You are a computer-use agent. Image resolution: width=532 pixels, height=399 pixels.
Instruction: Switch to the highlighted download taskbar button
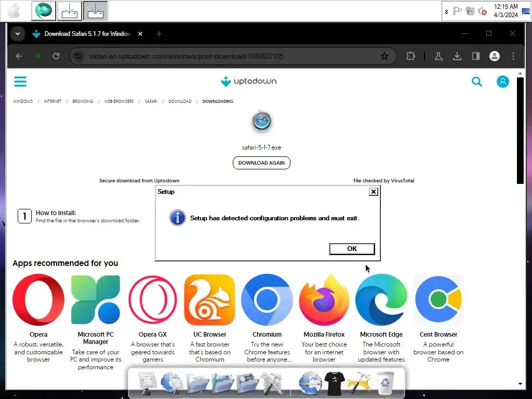[x=96, y=10]
